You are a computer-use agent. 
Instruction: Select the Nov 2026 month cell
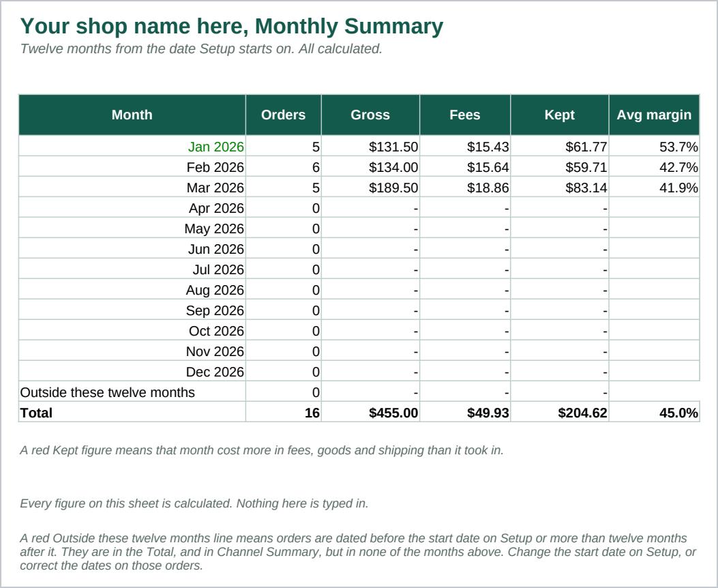(132, 351)
